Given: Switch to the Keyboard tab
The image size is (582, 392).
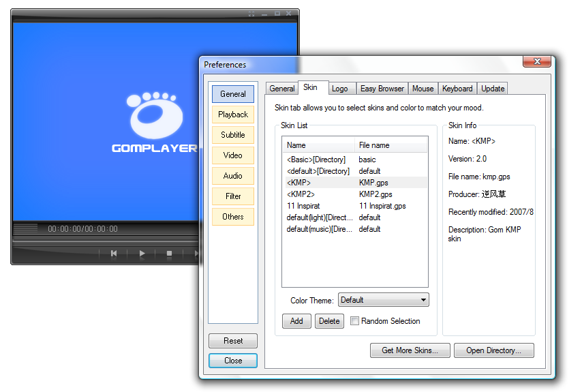Looking at the screenshot, I should coord(457,89).
